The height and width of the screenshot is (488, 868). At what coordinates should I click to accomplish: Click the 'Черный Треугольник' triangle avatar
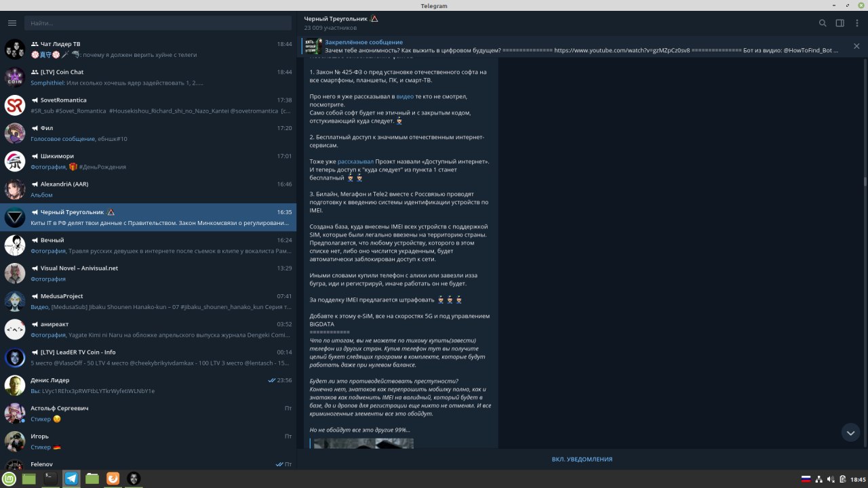(15, 217)
